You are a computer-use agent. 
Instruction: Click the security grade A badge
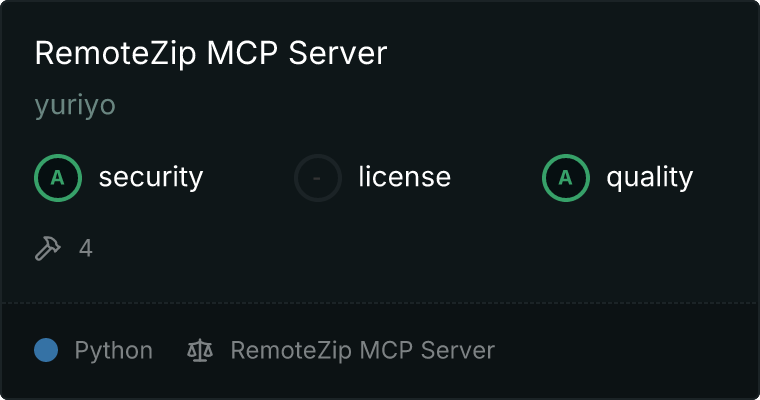[58, 178]
